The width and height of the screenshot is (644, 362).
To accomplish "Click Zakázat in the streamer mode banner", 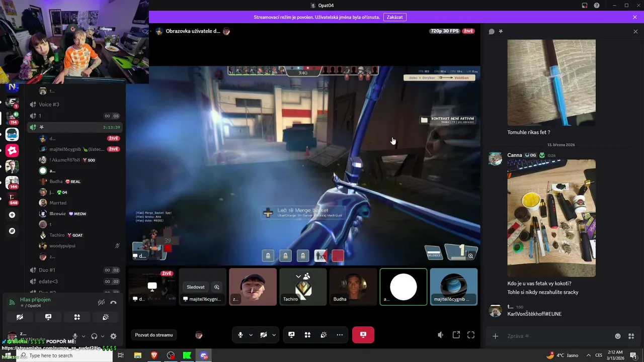I will point(395,17).
